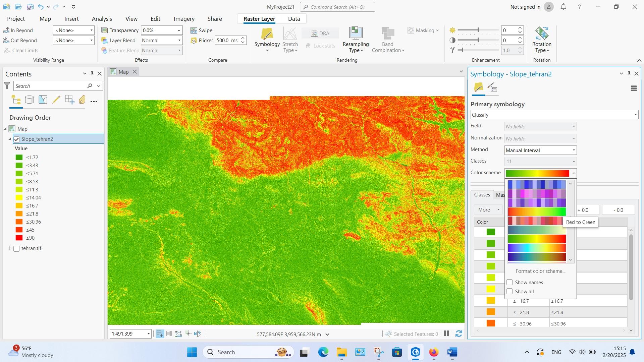Enable Show all color schemes
This screenshot has height=362, width=644.
[x=510, y=291]
